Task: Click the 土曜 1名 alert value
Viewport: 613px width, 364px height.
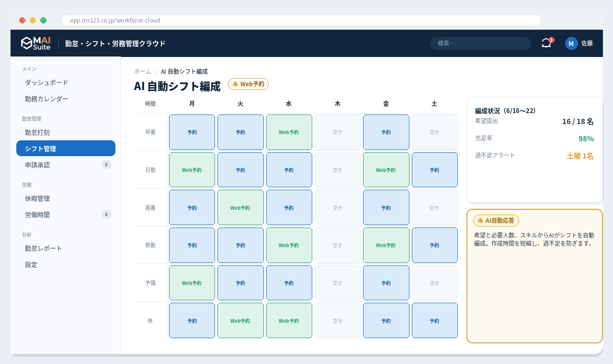Action: point(580,156)
